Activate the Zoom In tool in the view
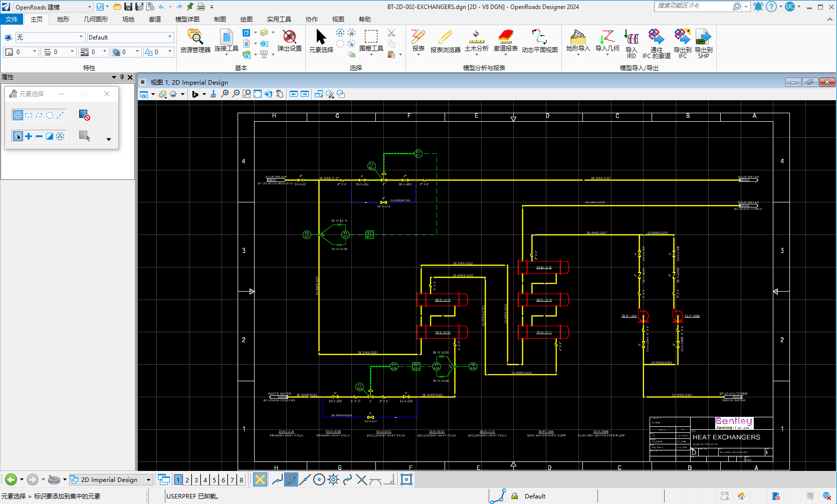Screen dimensions: 837x504 tap(225, 94)
